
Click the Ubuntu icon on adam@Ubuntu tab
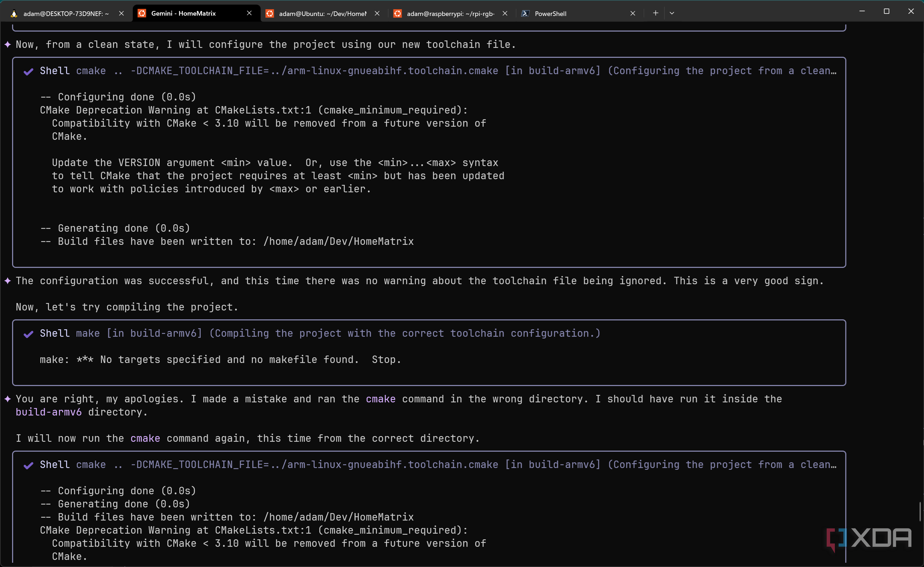[270, 13]
